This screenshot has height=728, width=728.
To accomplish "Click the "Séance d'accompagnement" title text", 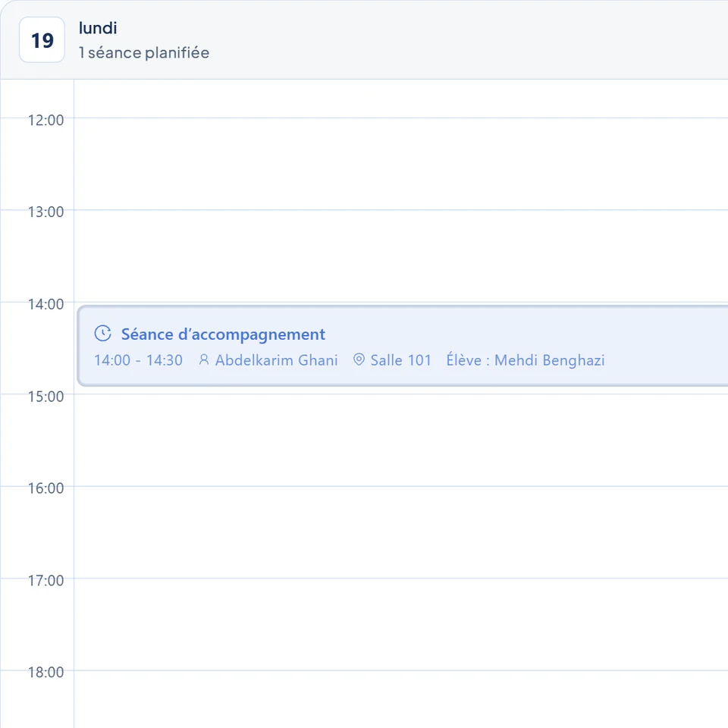I will [223, 334].
